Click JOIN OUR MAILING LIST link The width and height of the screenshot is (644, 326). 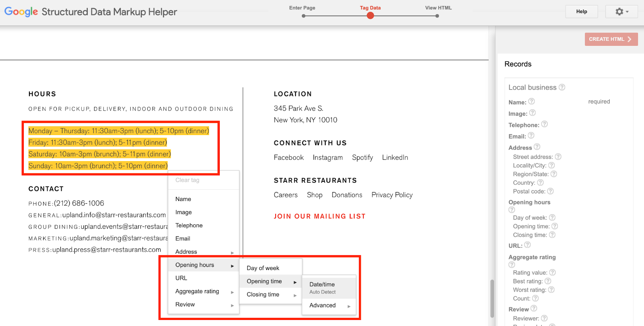click(x=320, y=216)
